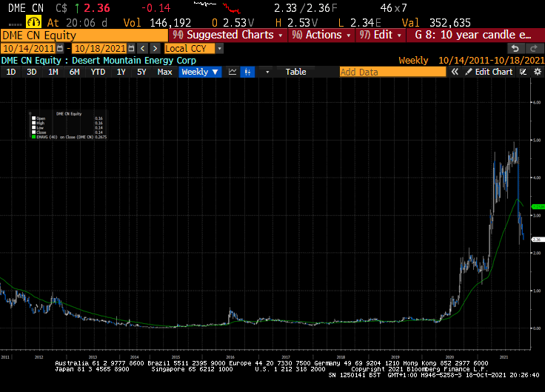Click the G 8: 10 year candle chart title

[x=472, y=35]
